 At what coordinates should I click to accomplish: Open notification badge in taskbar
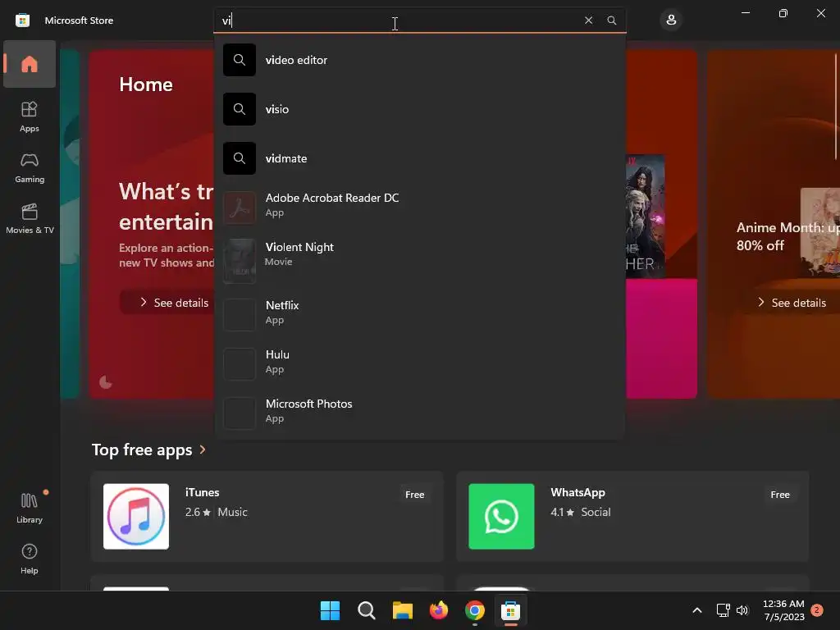(x=817, y=609)
